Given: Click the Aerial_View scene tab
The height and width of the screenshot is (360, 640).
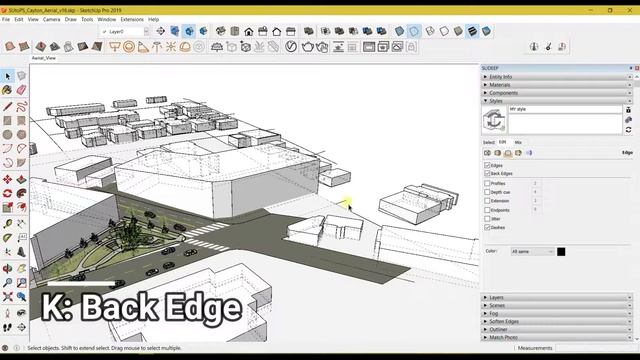Looking at the screenshot, I should coord(44,58).
